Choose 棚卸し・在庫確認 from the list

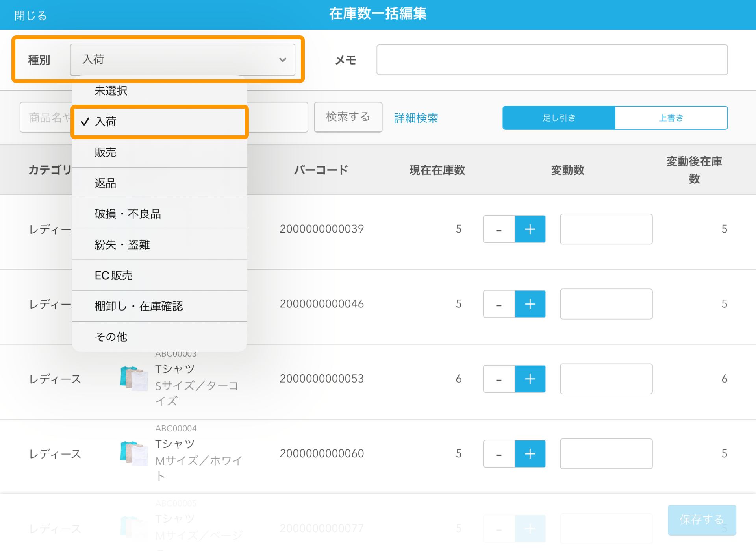(159, 306)
